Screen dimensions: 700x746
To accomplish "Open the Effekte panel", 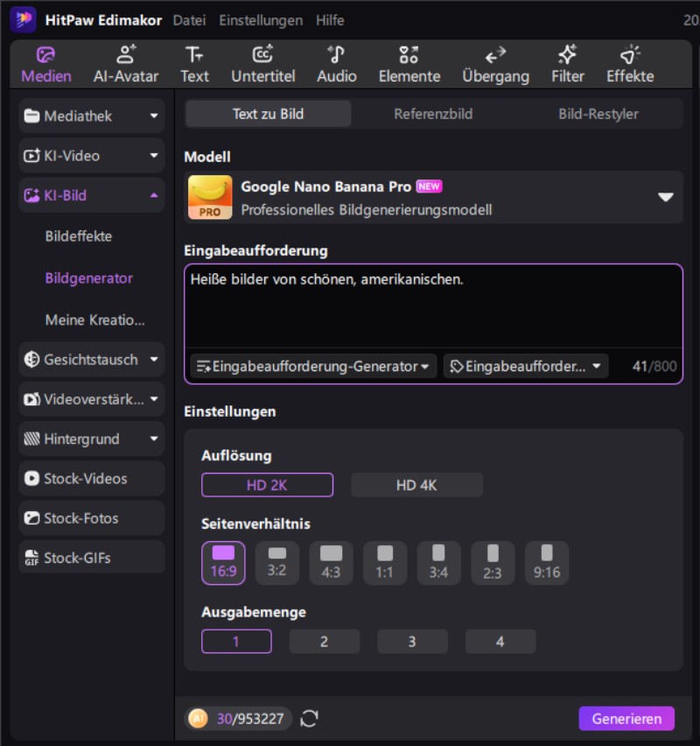I will pyautogui.click(x=630, y=65).
